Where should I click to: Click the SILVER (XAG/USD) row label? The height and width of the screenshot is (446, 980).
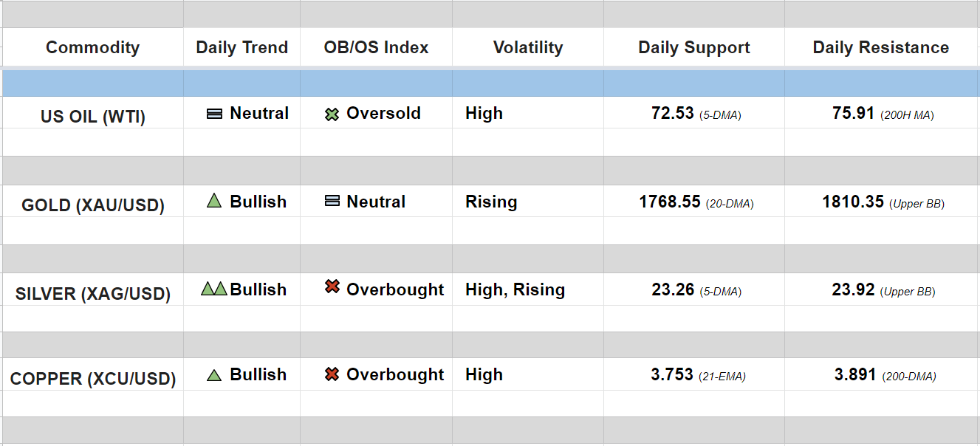[93, 294]
